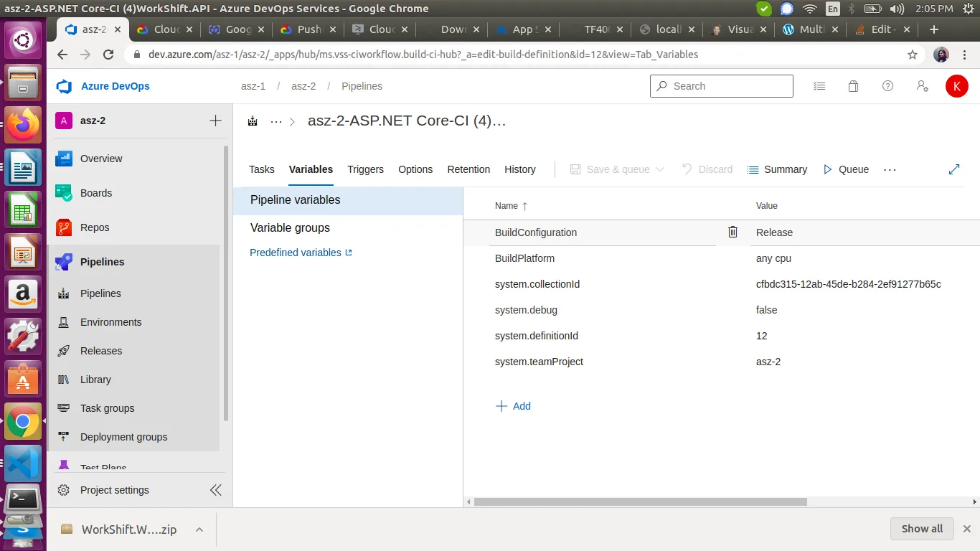Expand the Save & queue dropdown

pyautogui.click(x=661, y=169)
